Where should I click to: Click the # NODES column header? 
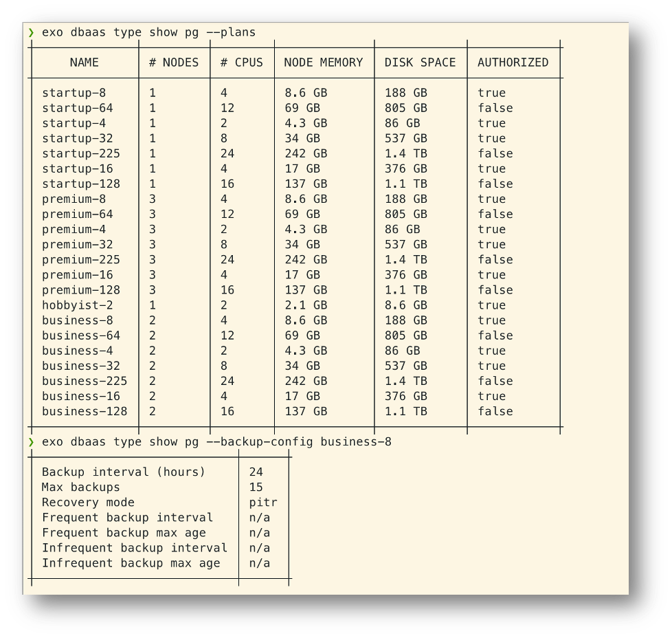[x=174, y=63]
